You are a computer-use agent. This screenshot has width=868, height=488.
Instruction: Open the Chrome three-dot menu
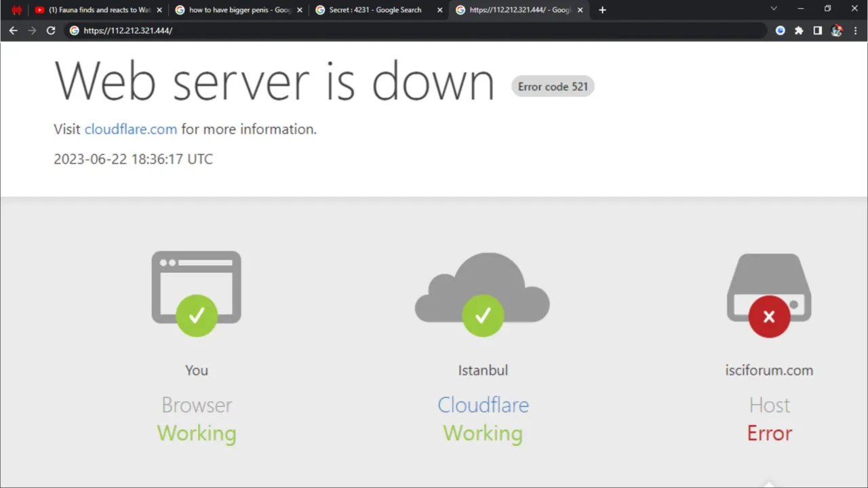tap(855, 30)
